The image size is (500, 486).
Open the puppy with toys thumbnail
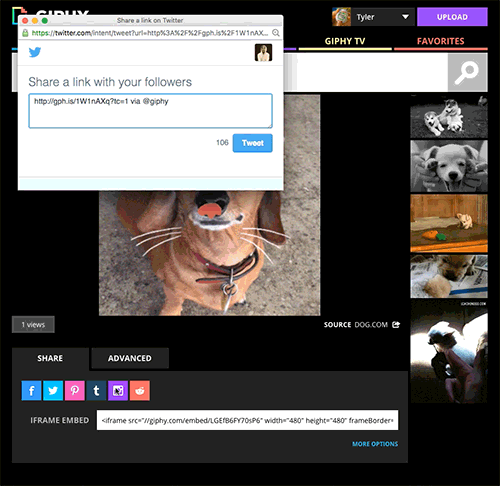tap(449, 223)
